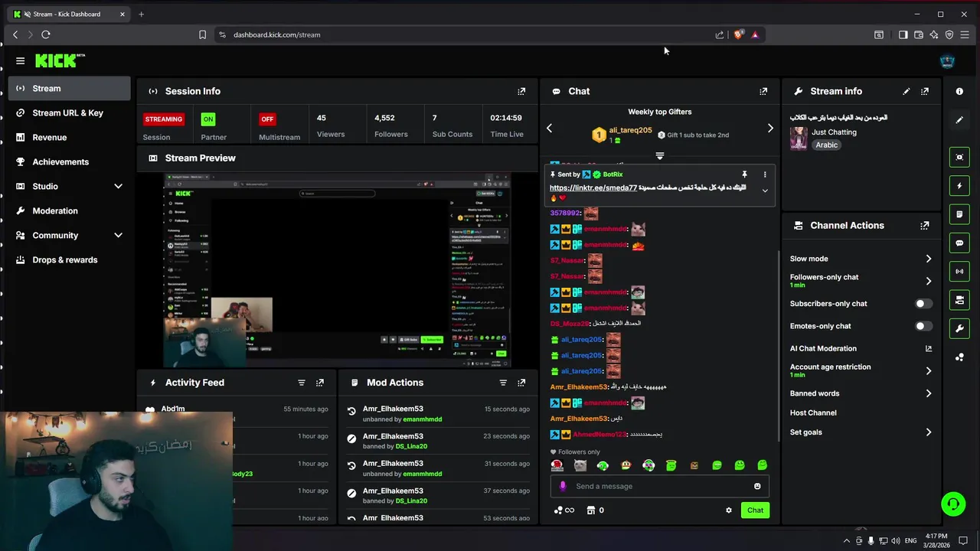The height and width of the screenshot is (551, 980).
Task: Click the channel actions widget in right rail
Action: click(x=959, y=300)
